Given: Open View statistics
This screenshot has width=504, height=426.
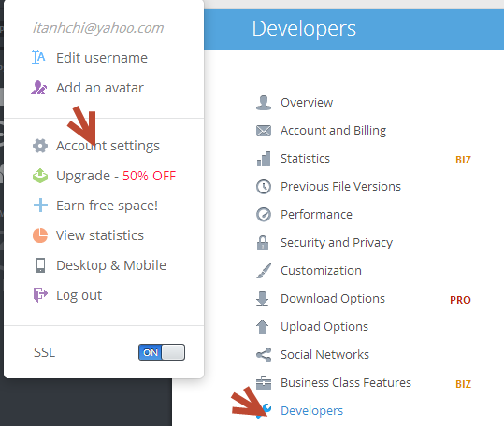Looking at the screenshot, I should point(100,235).
